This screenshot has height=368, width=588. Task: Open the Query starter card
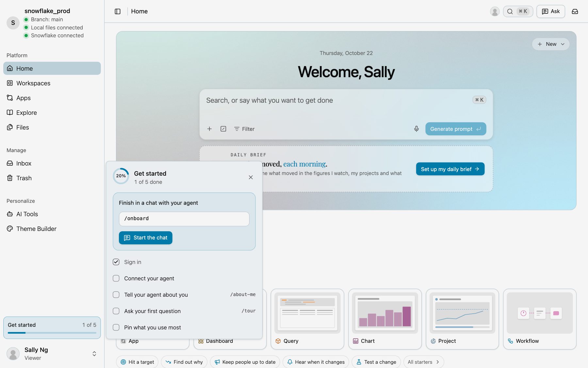pyautogui.click(x=307, y=319)
